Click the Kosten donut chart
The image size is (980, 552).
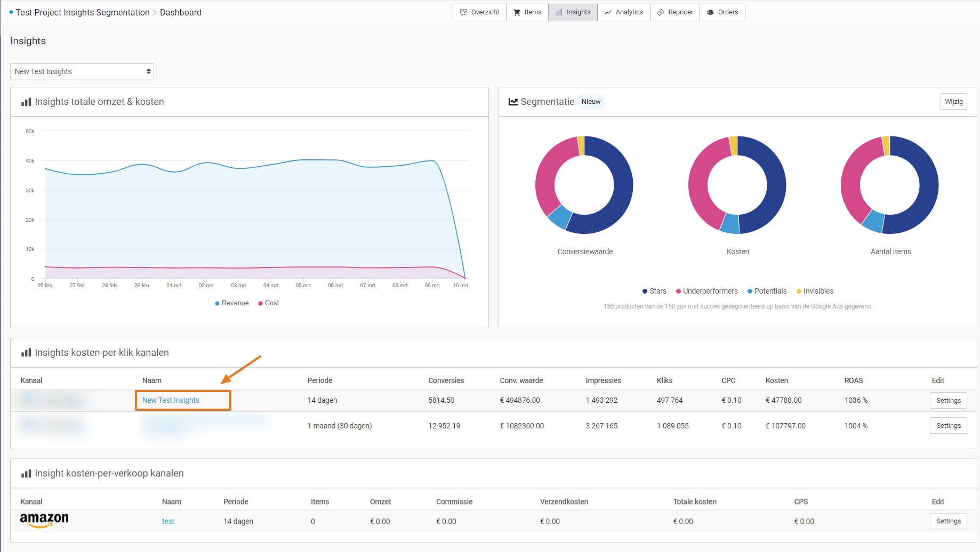(x=737, y=185)
